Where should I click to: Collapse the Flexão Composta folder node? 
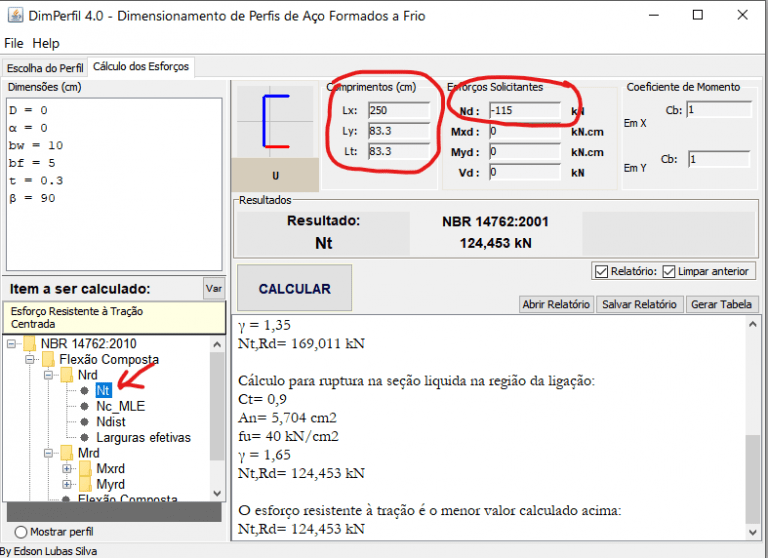(x=30, y=360)
